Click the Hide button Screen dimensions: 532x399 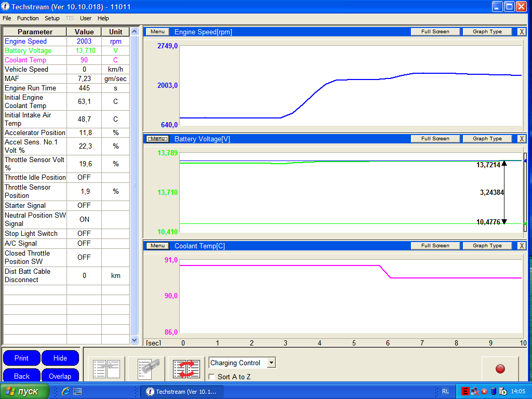[60, 358]
